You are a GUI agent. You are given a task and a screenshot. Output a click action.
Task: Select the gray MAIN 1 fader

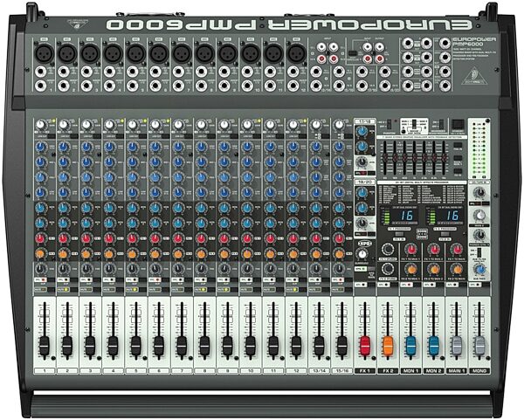(x=457, y=347)
